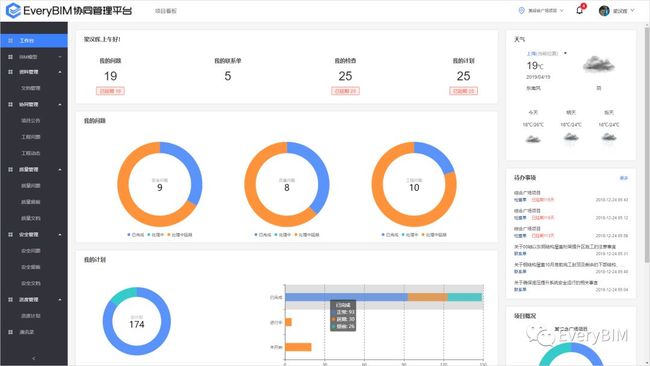This screenshot has width=650, height=366.
Task: Click 今天 forecast cloud icon
Action: [x=533, y=139]
